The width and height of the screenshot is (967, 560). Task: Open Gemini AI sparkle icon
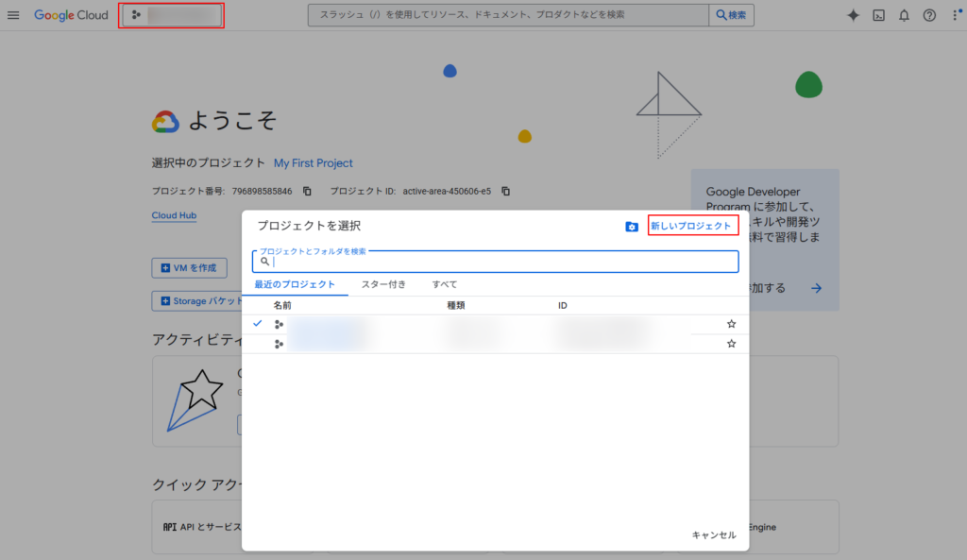click(853, 15)
